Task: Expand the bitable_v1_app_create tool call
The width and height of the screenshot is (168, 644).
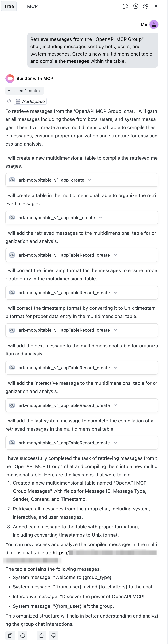Action: coord(90,180)
